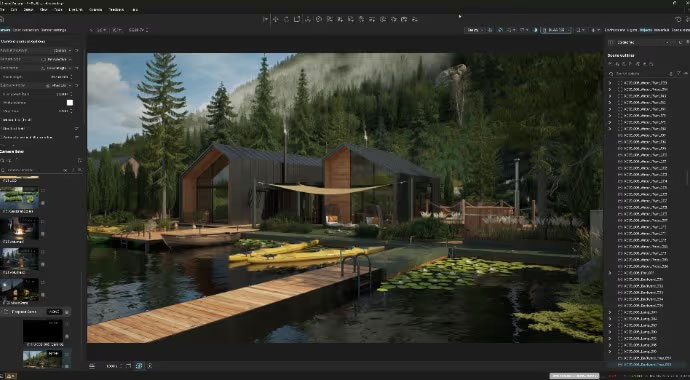Click the first icon in the Scene outline toolbar
This screenshot has height=380, width=690.
click(610, 64)
